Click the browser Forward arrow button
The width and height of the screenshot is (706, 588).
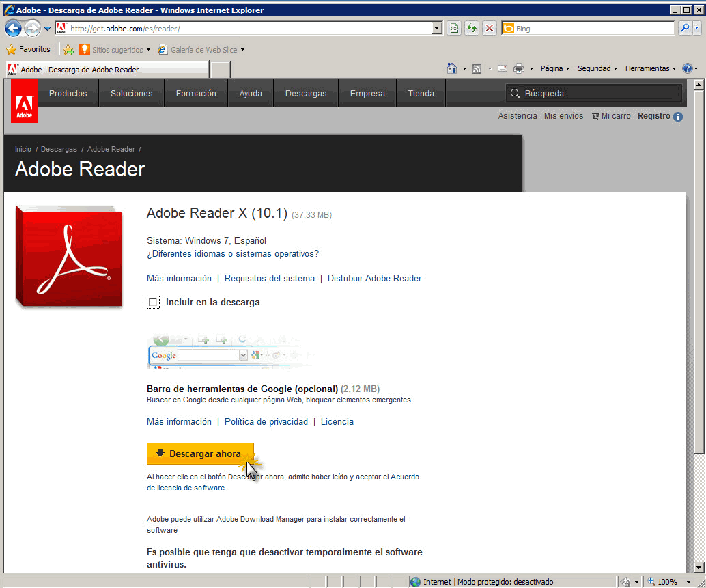click(32, 29)
